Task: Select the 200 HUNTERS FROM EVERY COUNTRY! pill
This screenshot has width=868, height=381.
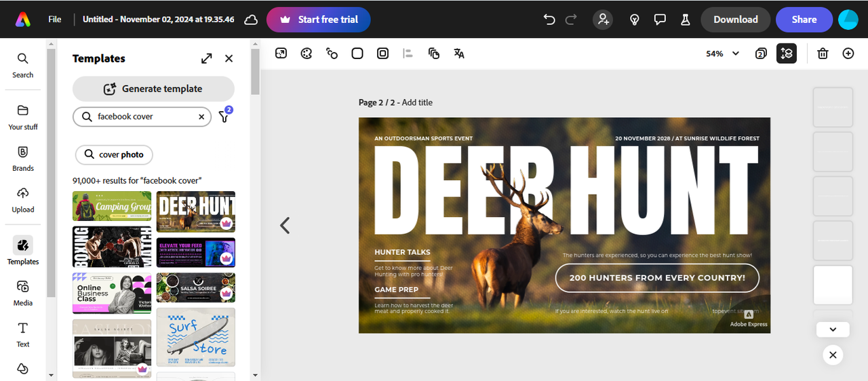Action: pos(657,278)
